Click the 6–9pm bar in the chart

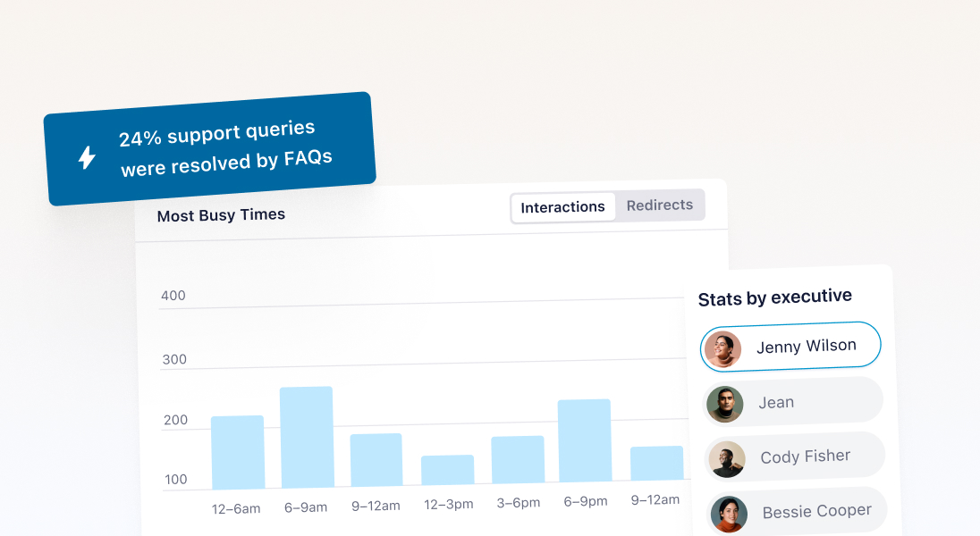[x=585, y=442]
